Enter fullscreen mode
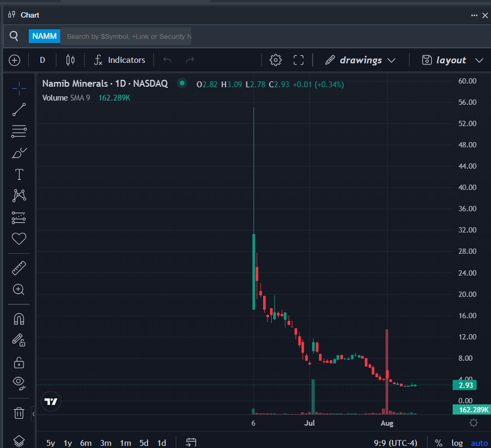 tap(298, 60)
